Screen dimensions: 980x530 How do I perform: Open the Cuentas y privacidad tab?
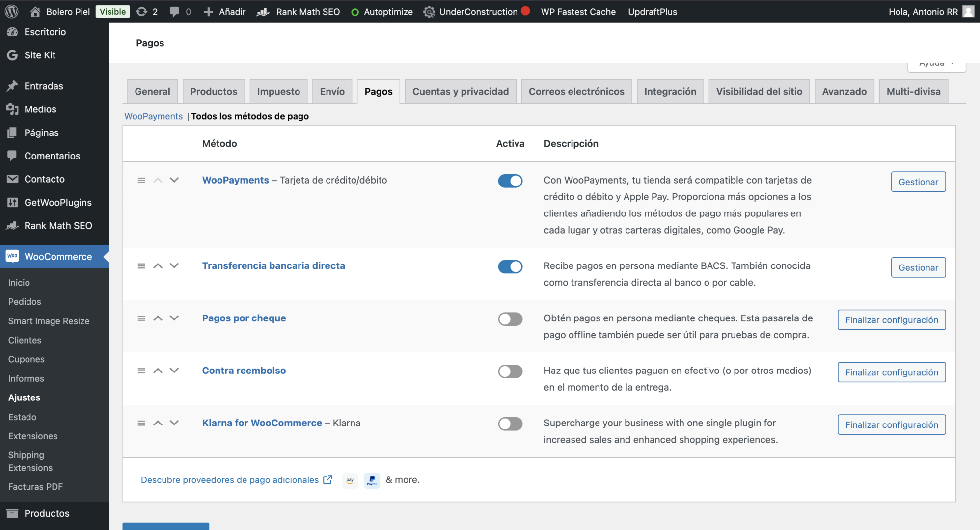pyautogui.click(x=461, y=91)
